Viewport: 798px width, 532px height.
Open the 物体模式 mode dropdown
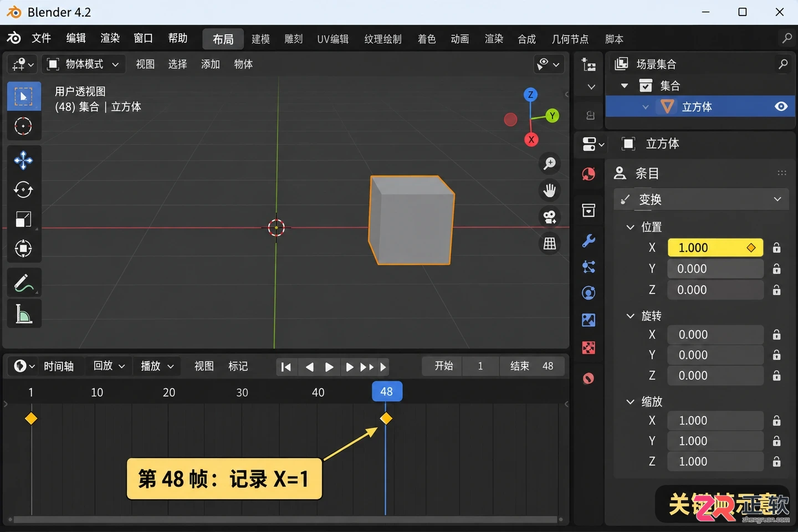click(84, 64)
